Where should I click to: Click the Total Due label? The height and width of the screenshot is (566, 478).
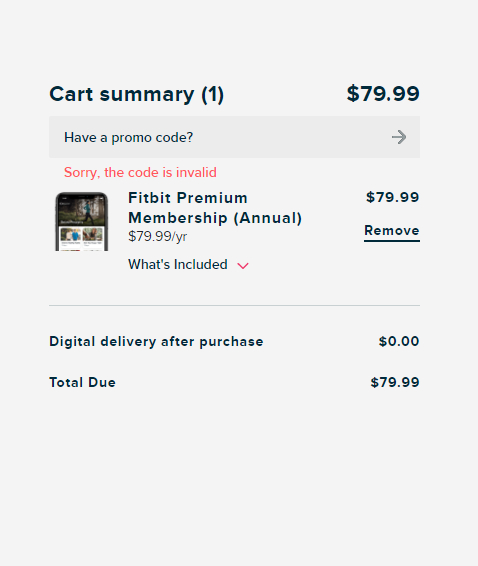(x=82, y=383)
